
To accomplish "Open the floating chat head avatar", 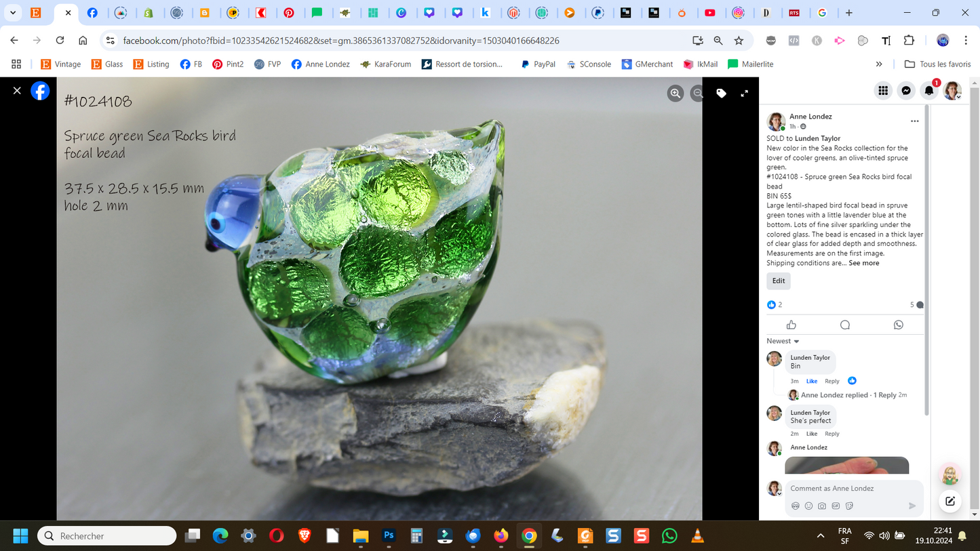I will (950, 474).
